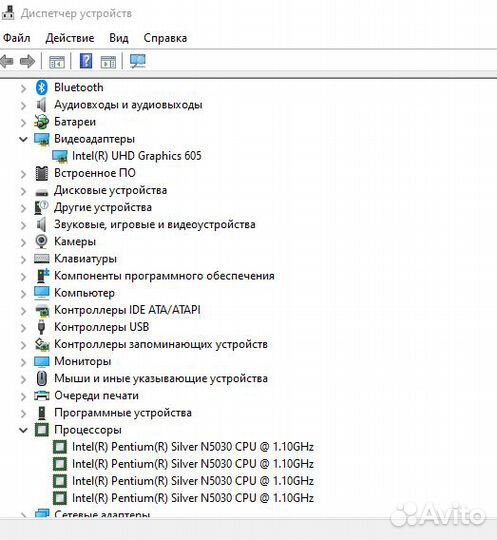This screenshot has width=497, height=540.
Task: Expand the Дисковые устройства arrow
Action: point(23,191)
